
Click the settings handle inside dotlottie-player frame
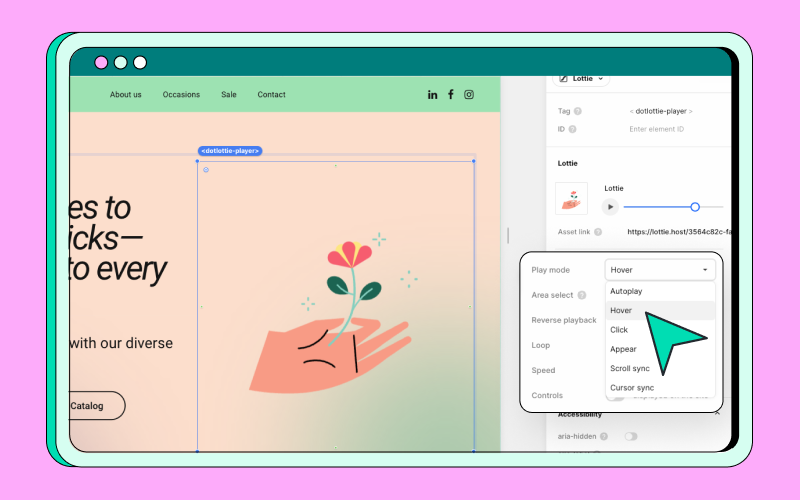(206, 170)
